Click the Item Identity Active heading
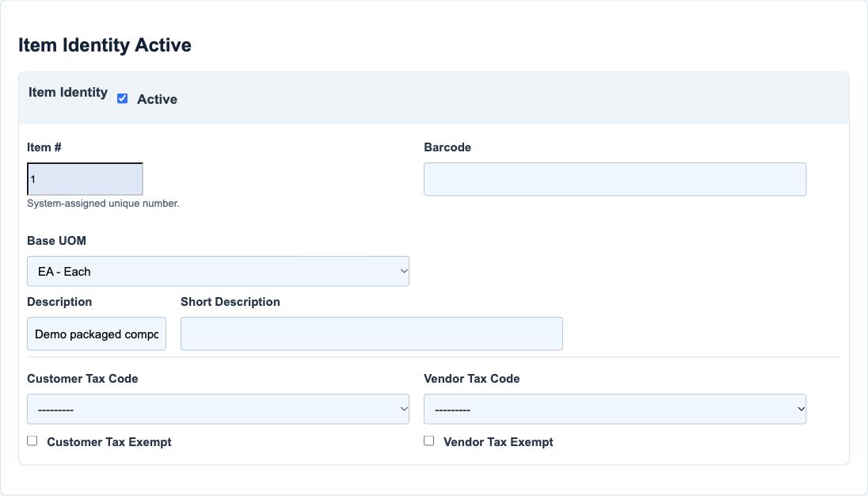The height and width of the screenshot is (496, 868). coord(105,45)
